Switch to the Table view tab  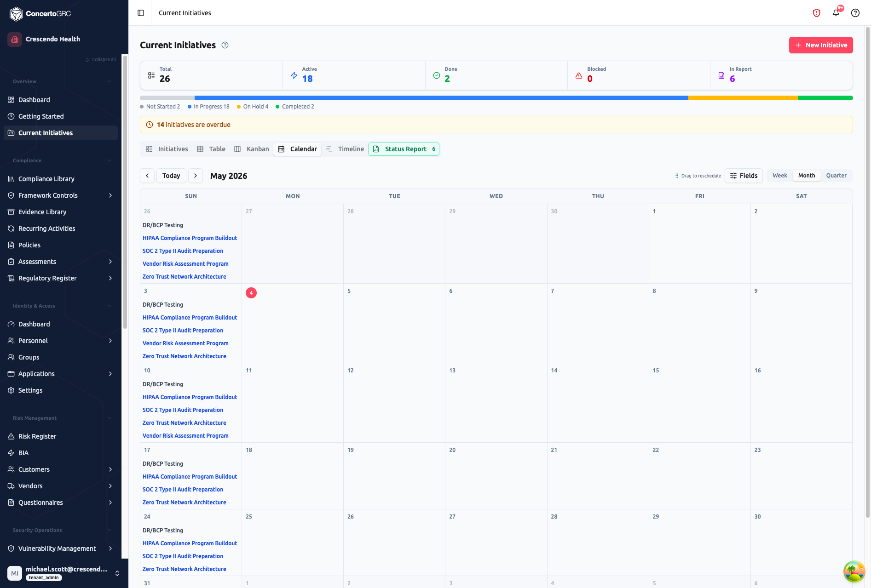[211, 149]
